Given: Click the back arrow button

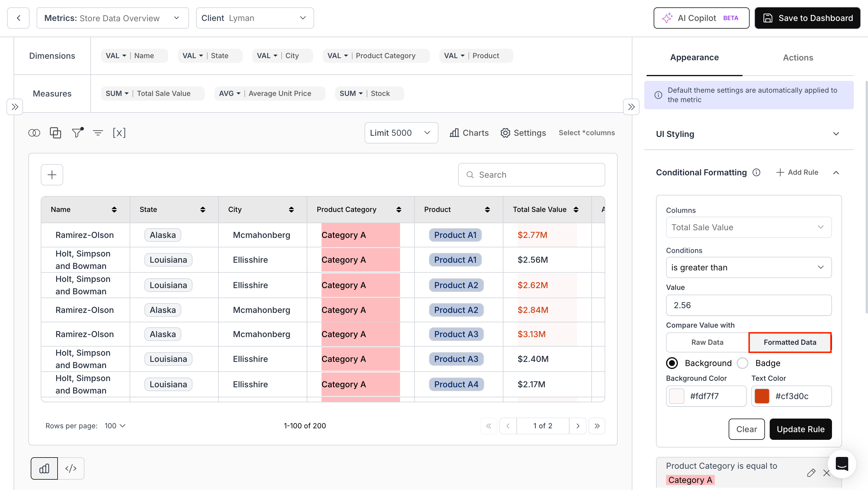Looking at the screenshot, I should point(19,18).
